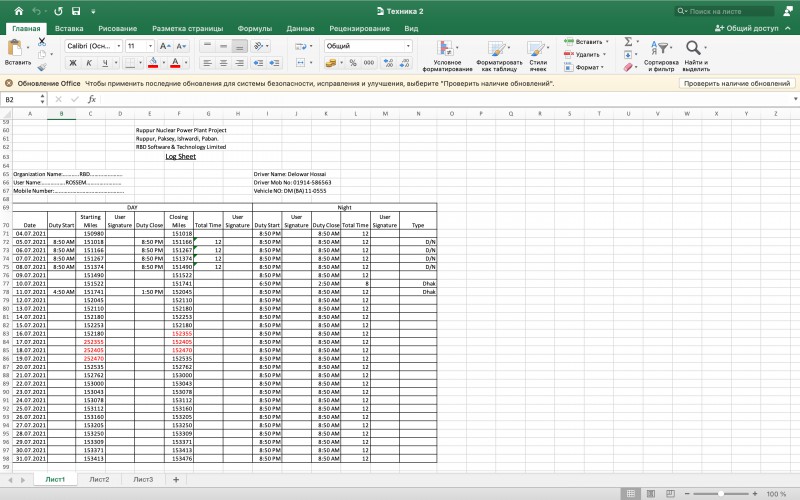This screenshot has height=500, width=800.
Task: Click the Общий доступ share button
Action: point(746,28)
